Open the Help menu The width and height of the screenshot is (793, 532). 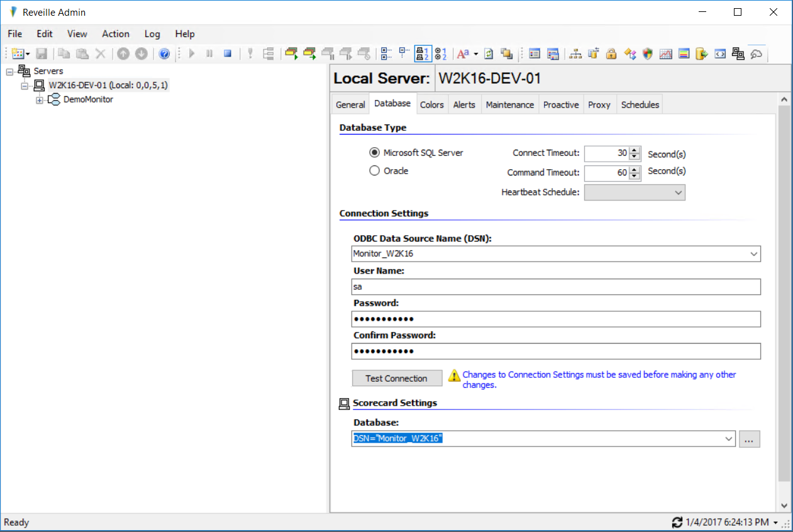click(185, 34)
